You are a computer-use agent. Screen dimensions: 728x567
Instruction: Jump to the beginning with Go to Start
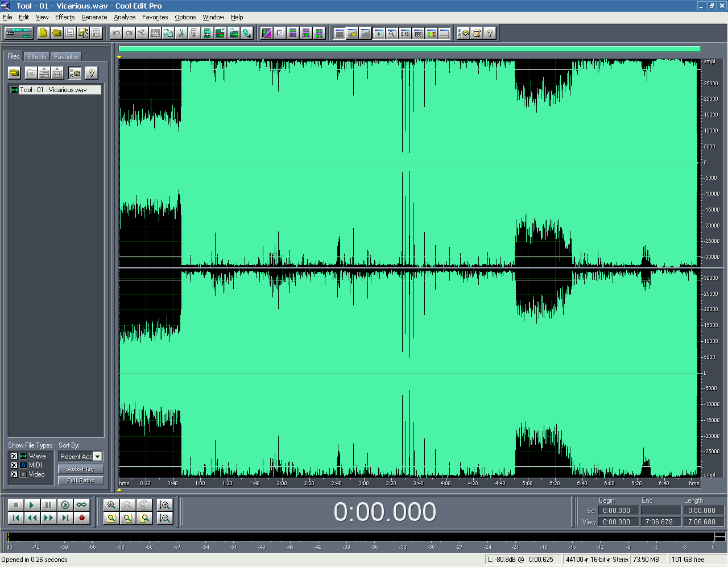click(16, 518)
